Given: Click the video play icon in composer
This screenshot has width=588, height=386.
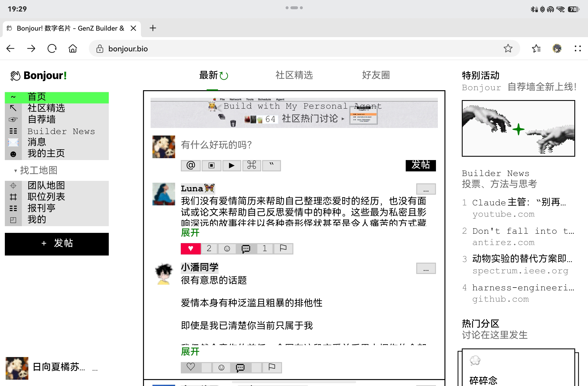Looking at the screenshot, I should pyautogui.click(x=231, y=165).
